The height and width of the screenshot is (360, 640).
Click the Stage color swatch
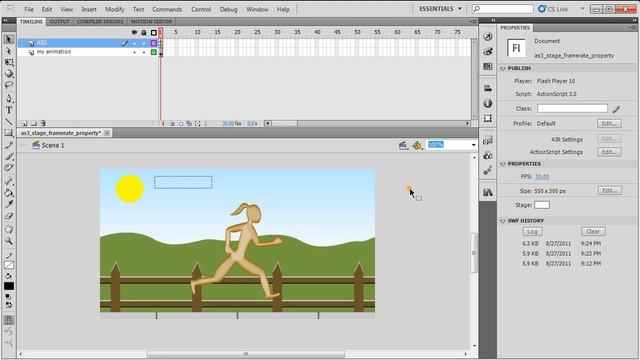[542, 205]
